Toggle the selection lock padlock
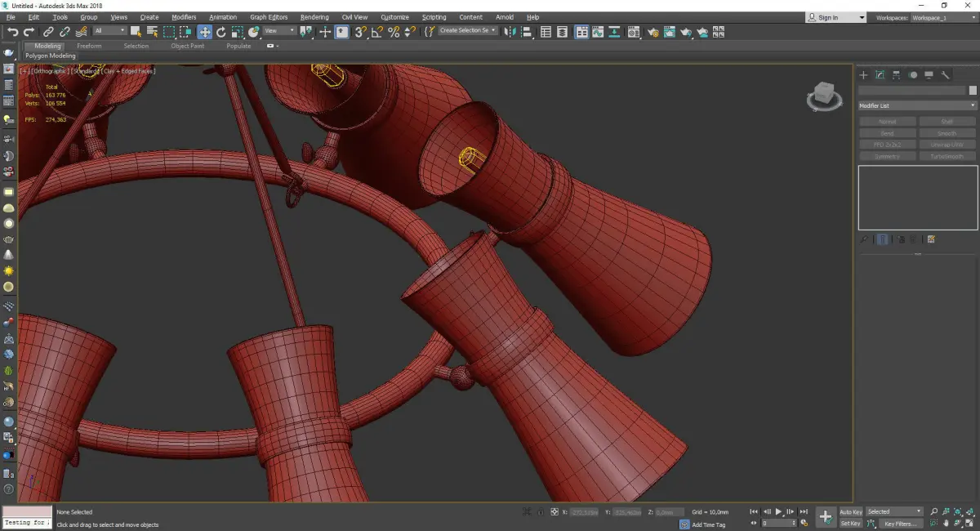 (539, 512)
